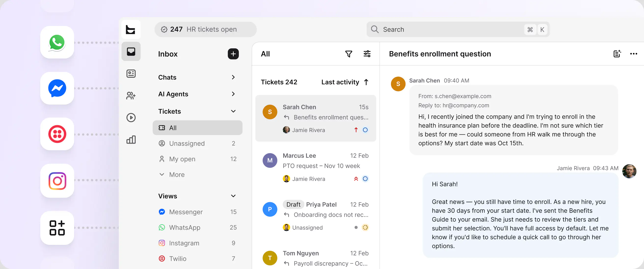Screen dimensions: 644x269
Task: Click Last activity sort label
Action: 340,82
